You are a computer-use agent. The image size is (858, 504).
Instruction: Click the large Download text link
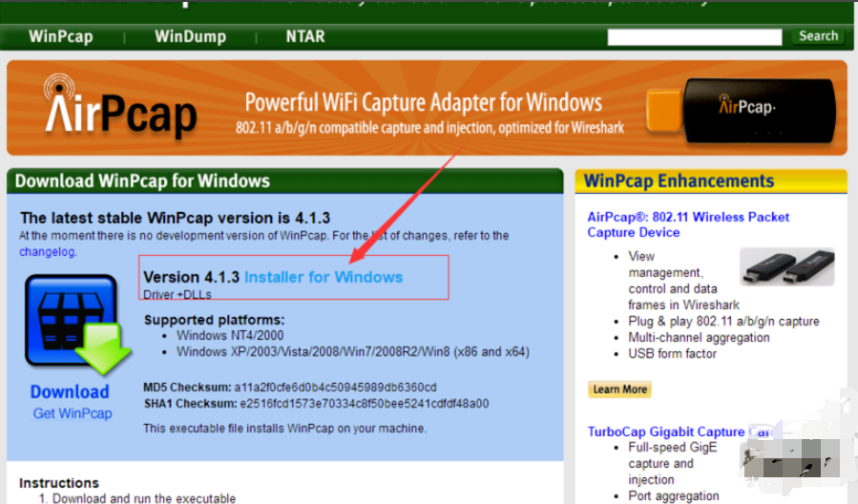coord(70,391)
